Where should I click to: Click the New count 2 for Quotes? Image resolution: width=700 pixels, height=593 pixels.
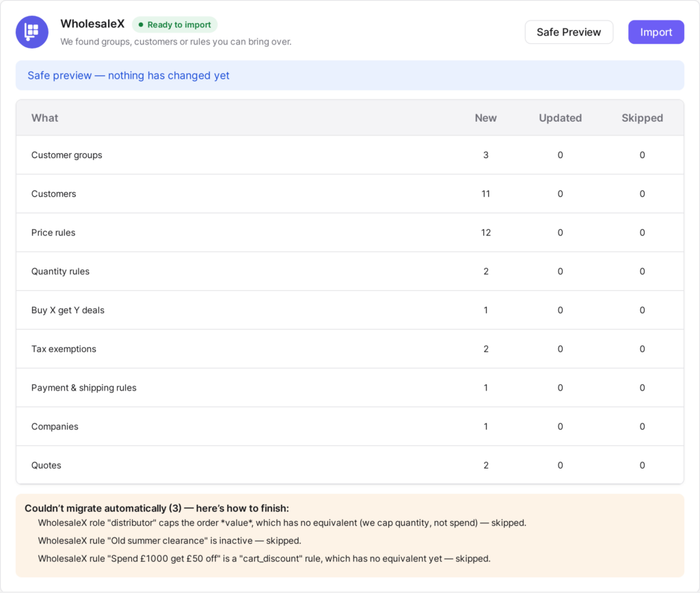(486, 465)
